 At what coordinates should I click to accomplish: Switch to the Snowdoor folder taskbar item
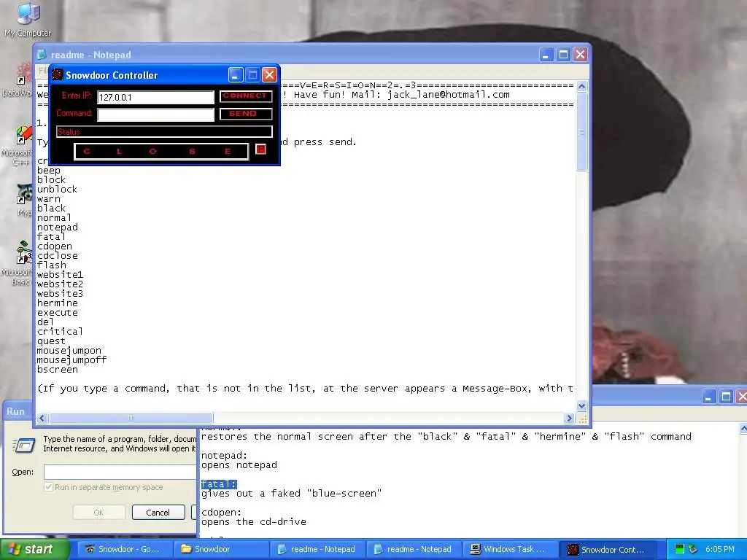(221, 549)
